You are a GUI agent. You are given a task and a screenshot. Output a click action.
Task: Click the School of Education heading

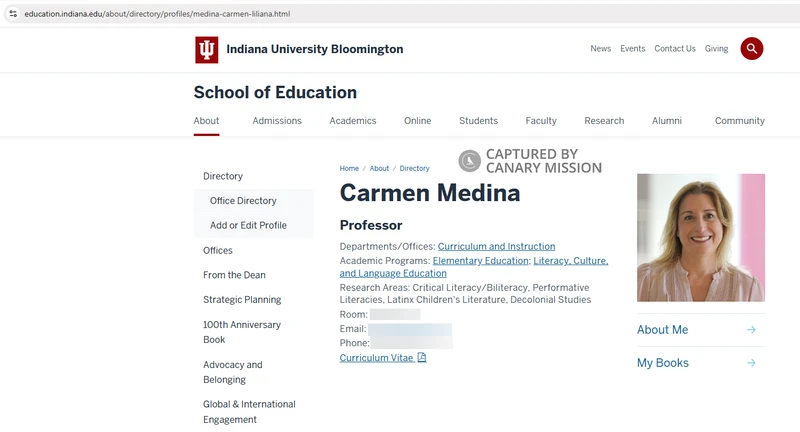coord(275,92)
